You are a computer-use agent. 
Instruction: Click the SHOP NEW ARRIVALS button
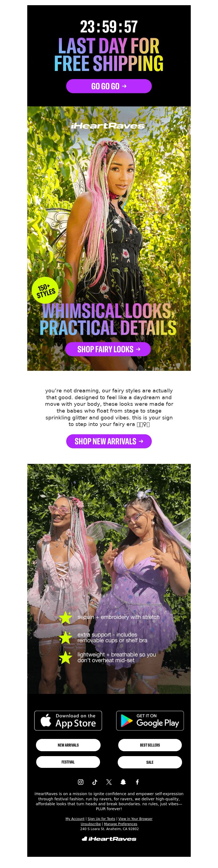point(109,441)
